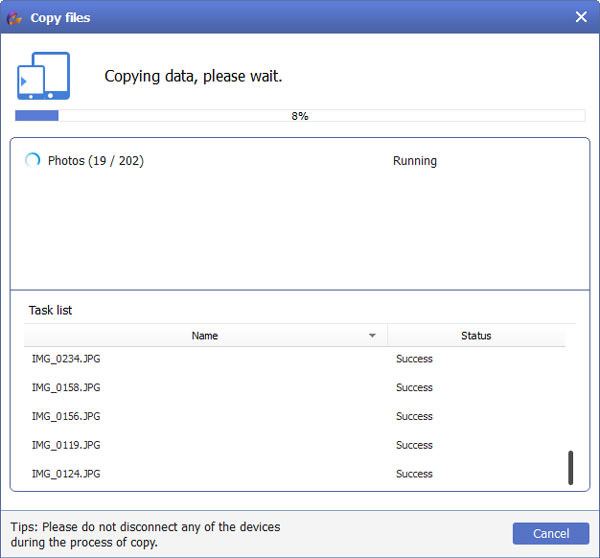Click the app logo in title bar
The image size is (600, 558).
(x=15, y=17)
